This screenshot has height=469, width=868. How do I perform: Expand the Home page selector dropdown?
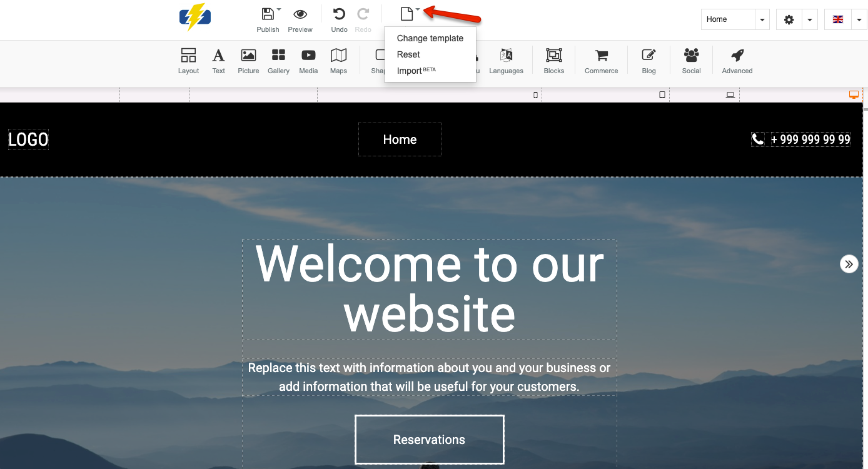coord(762,19)
